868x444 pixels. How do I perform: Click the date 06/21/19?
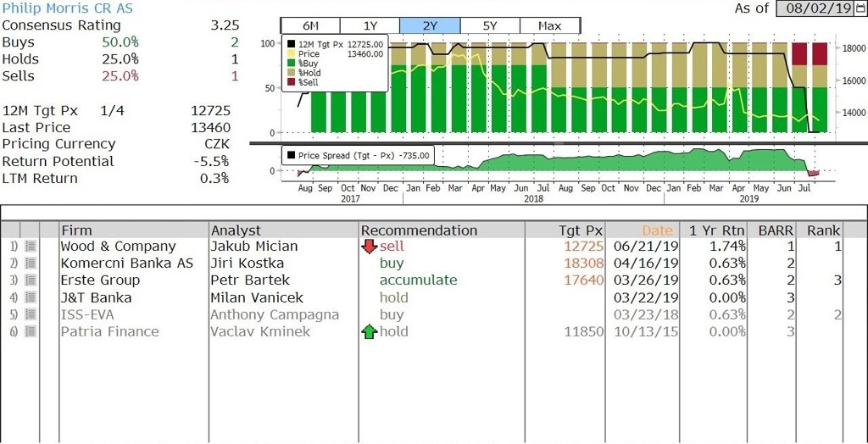click(x=646, y=247)
